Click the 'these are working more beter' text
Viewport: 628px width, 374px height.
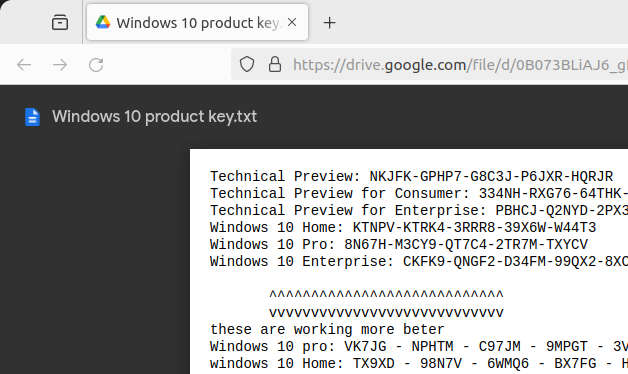click(327, 330)
